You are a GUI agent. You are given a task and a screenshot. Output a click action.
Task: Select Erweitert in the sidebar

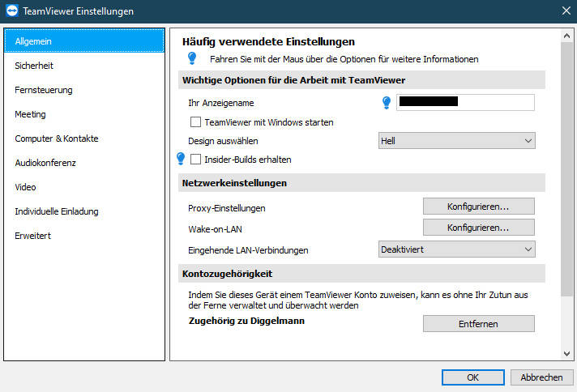click(x=33, y=236)
